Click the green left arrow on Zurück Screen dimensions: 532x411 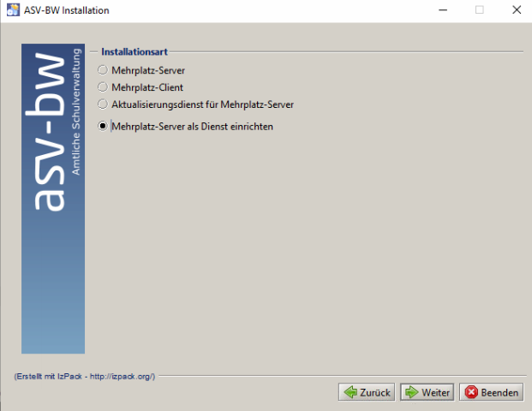(350, 393)
